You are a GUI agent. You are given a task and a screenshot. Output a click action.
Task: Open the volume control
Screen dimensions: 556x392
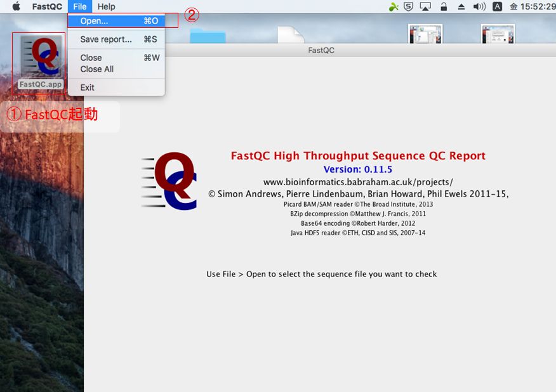click(479, 6)
